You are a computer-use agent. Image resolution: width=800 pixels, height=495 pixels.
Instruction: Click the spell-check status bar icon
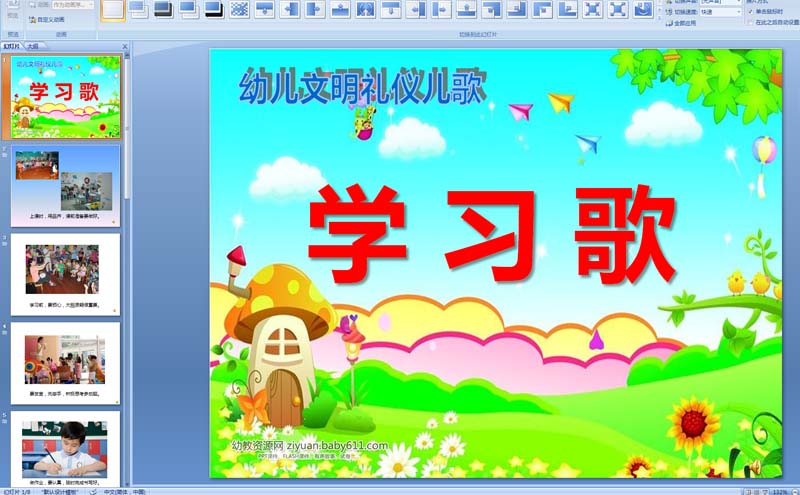point(93,492)
